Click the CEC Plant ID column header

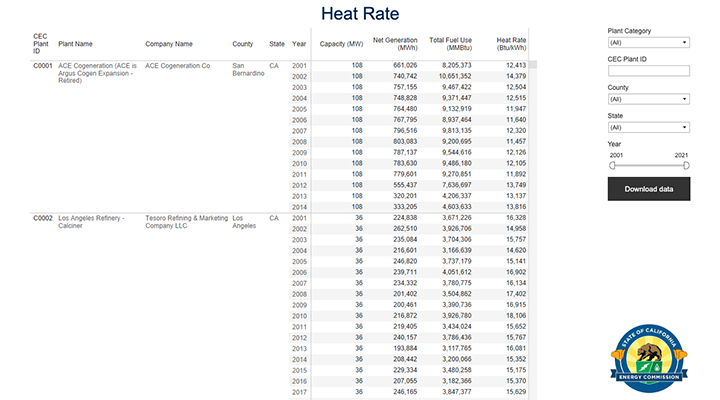(x=40, y=44)
